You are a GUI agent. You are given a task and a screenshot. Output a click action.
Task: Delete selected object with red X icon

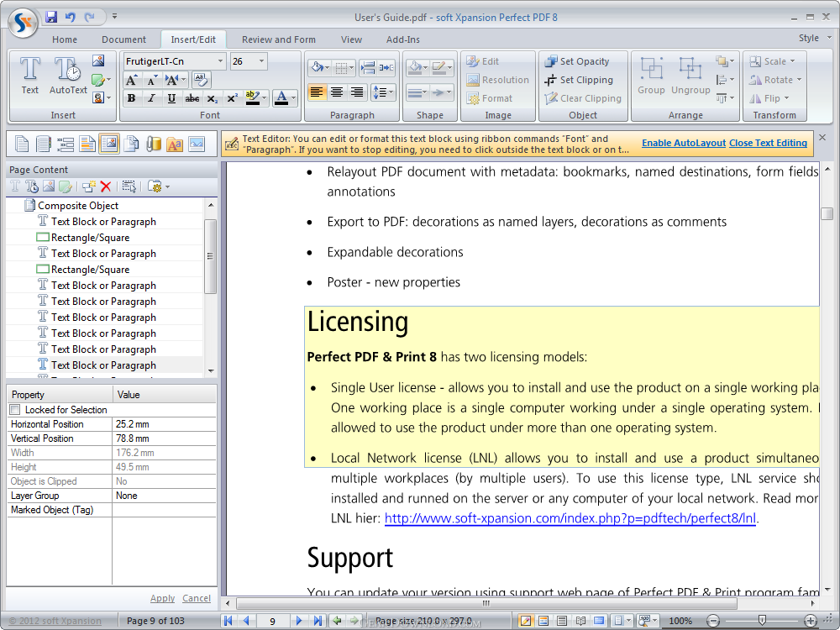(x=106, y=186)
